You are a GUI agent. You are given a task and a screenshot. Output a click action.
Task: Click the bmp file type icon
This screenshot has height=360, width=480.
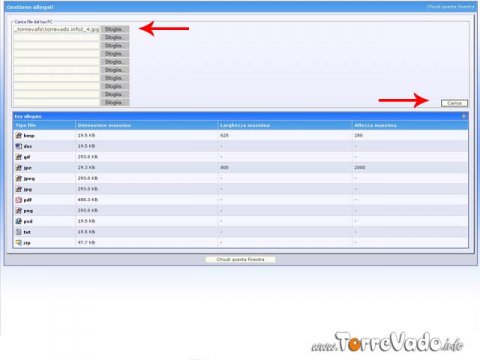coord(19,135)
